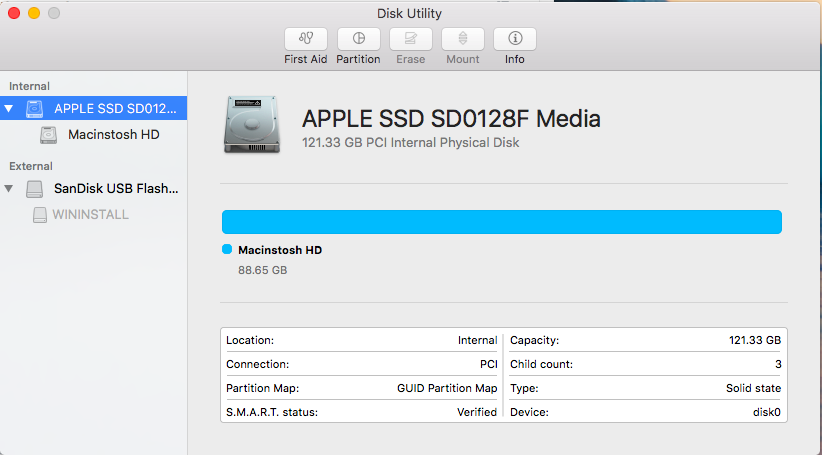Click the Child count: label
Image resolution: width=822 pixels, height=455 pixels.
542,364
